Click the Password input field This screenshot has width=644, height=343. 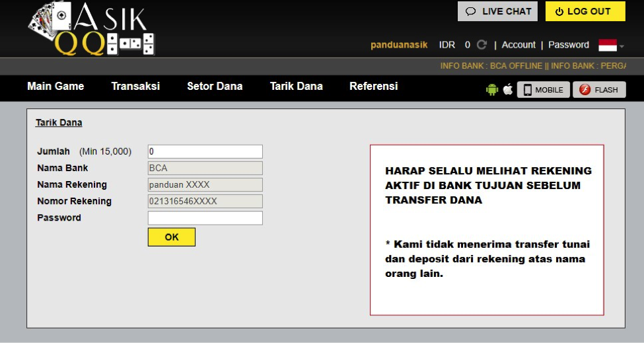tap(205, 218)
